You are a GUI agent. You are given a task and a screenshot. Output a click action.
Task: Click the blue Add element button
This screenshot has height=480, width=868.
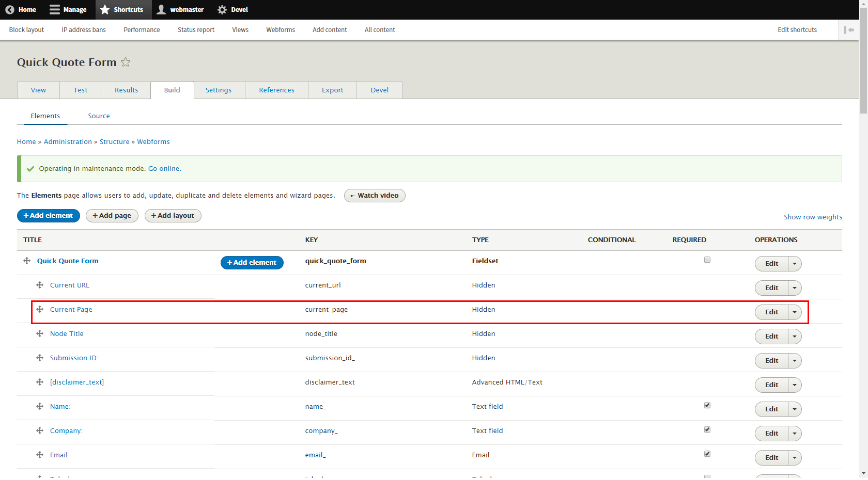[x=48, y=216]
